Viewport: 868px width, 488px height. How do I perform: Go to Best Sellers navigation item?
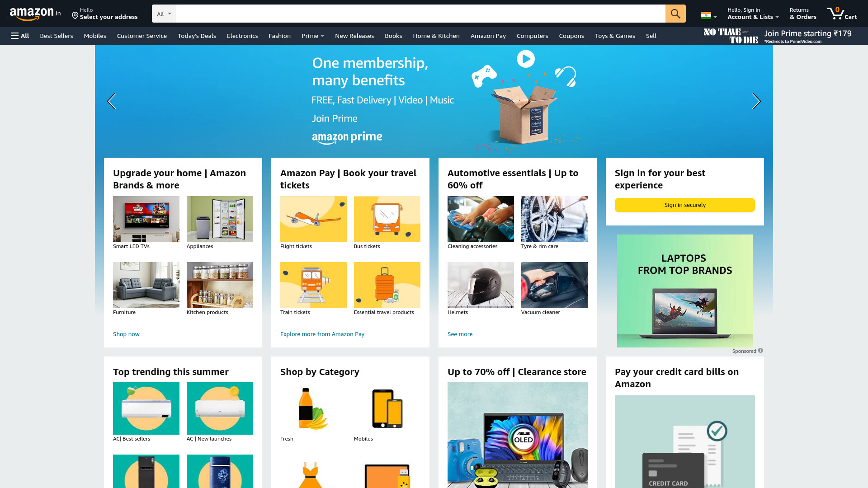point(57,36)
